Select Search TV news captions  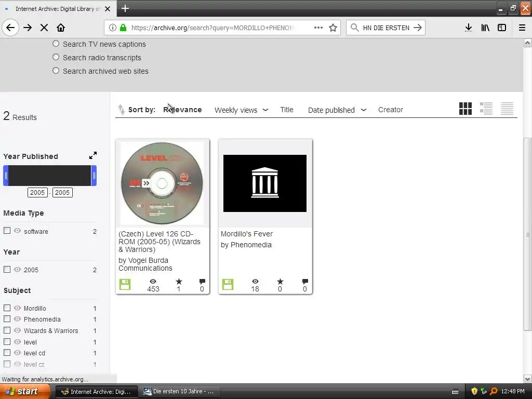[x=56, y=44]
